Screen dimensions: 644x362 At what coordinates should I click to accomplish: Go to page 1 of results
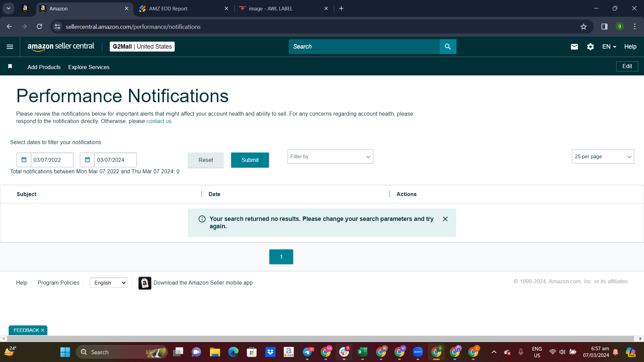click(281, 257)
